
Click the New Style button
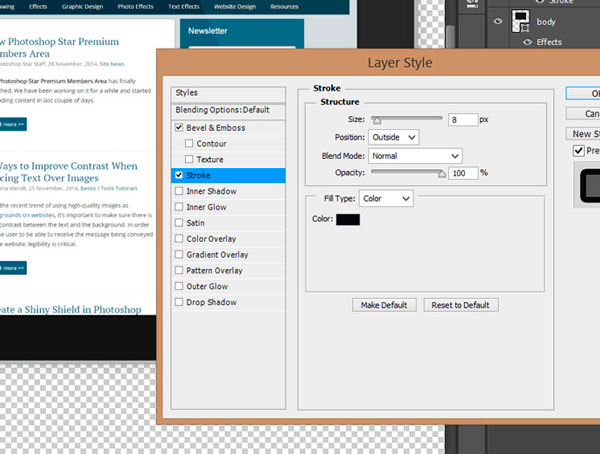click(583, 134)
